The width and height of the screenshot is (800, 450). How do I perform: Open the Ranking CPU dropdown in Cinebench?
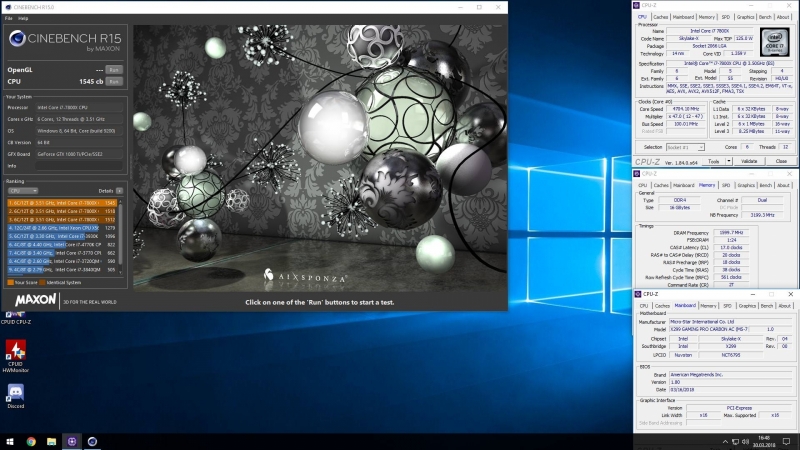point(22,191)
